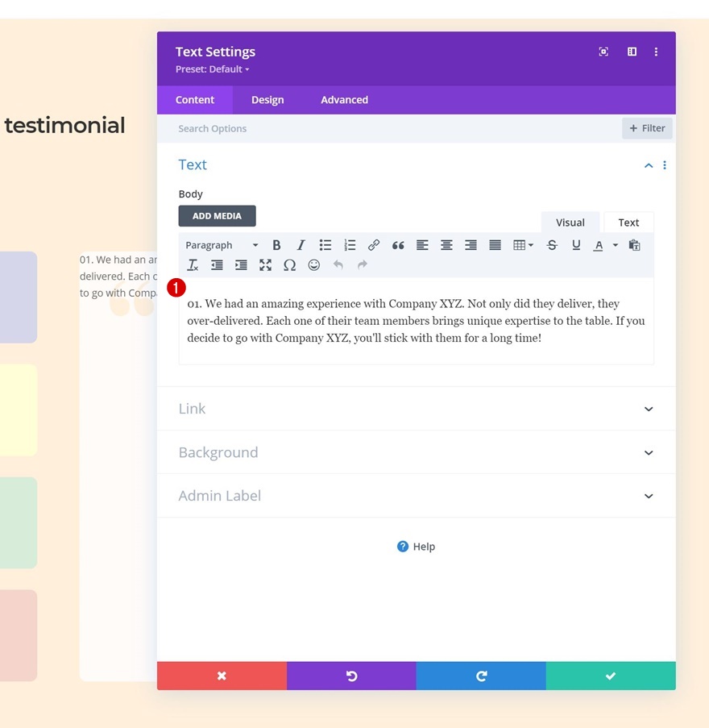The height and width of the screenshot is (728, 709).
Task: Expand the Background section
Action: (417, 452)
